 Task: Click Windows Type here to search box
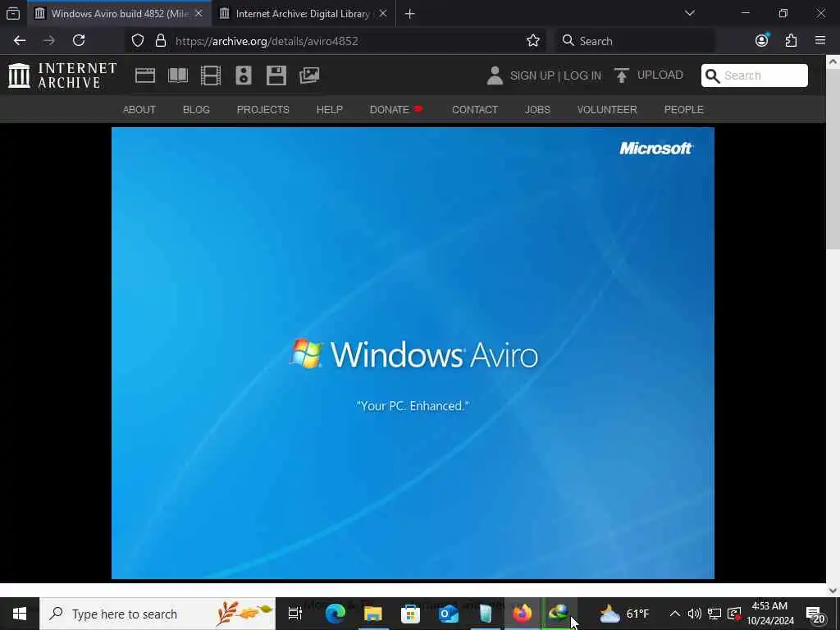coord(157,614)
